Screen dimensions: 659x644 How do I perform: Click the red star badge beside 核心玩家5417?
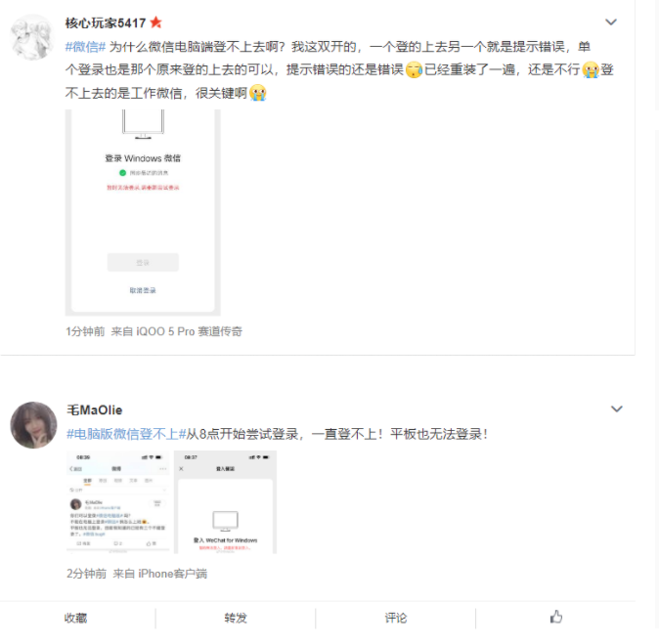click(x=155, y=21)
